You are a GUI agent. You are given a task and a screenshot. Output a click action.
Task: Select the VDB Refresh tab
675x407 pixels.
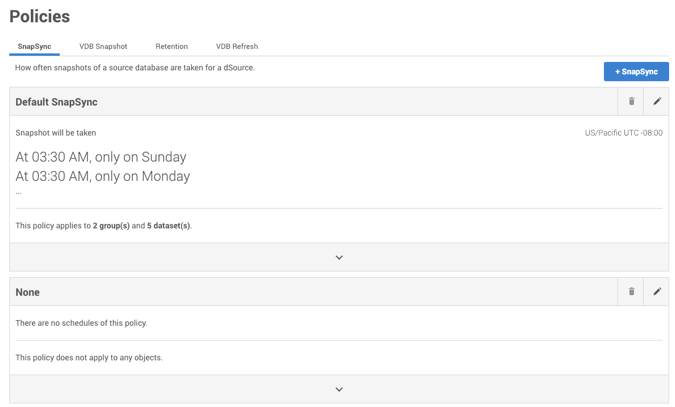(237, 46)
